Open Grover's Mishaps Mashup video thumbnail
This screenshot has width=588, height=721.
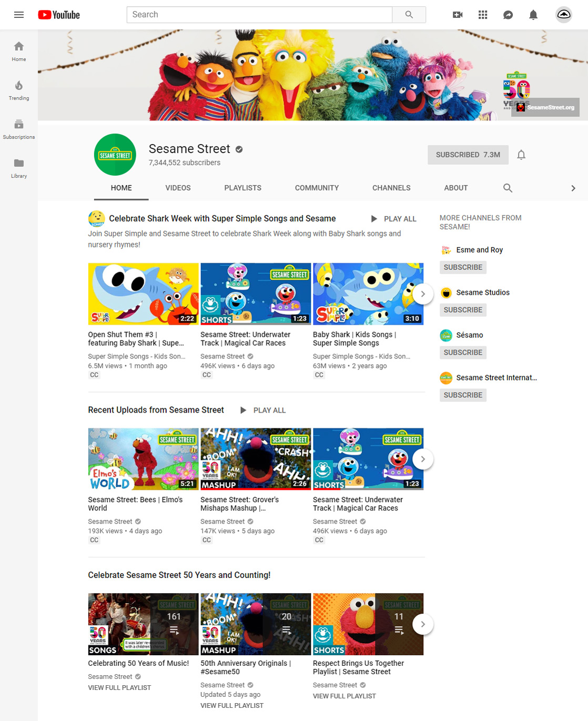pyautogui.click(x=256, y=459)
